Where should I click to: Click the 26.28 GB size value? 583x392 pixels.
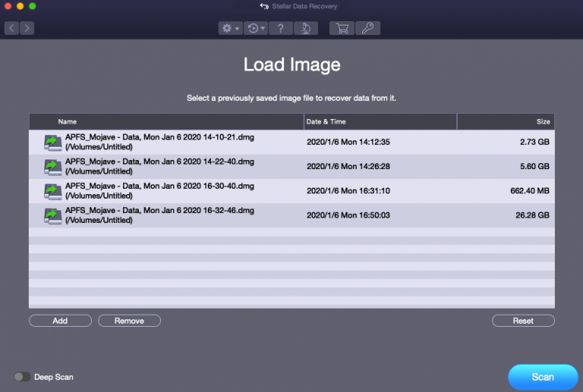[532, 215]
